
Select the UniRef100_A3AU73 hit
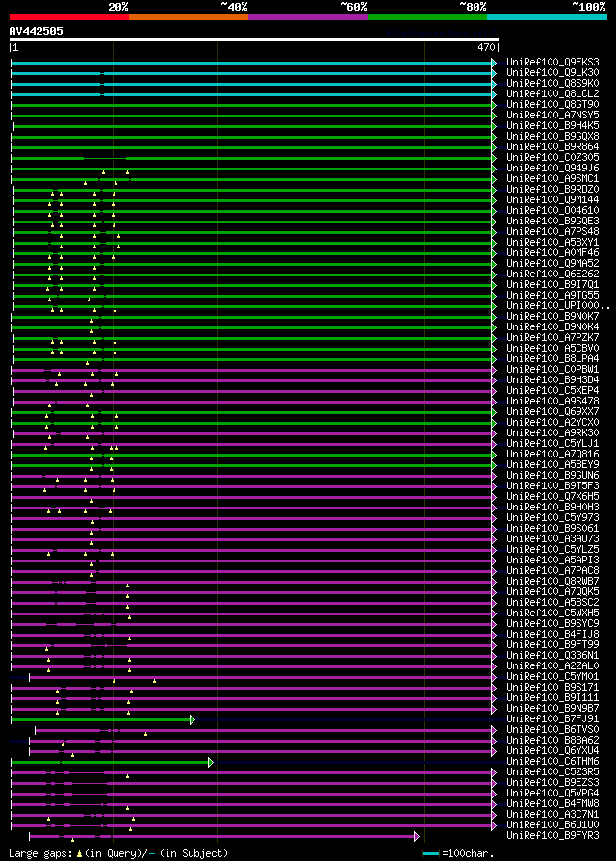(552, 538)
